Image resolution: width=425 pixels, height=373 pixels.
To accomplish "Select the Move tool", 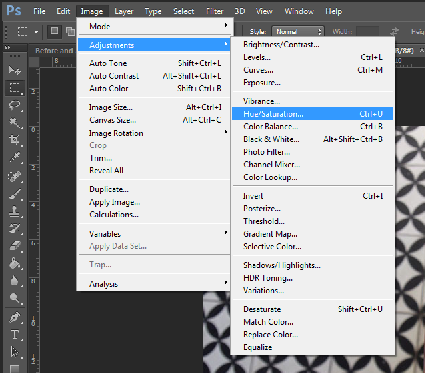I will 14,70.
